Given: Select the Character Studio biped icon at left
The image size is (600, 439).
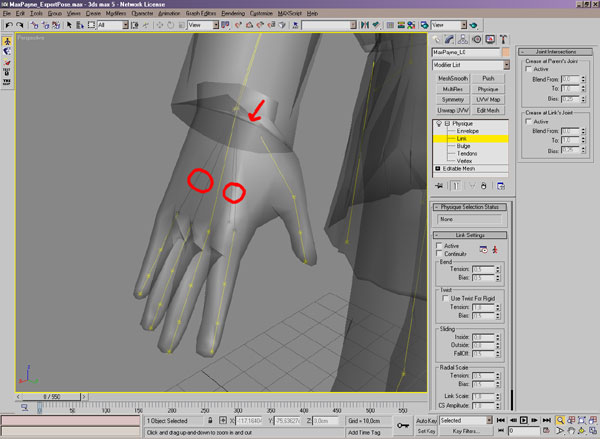Looking at the screenshot, I should [x=7, y=41].
